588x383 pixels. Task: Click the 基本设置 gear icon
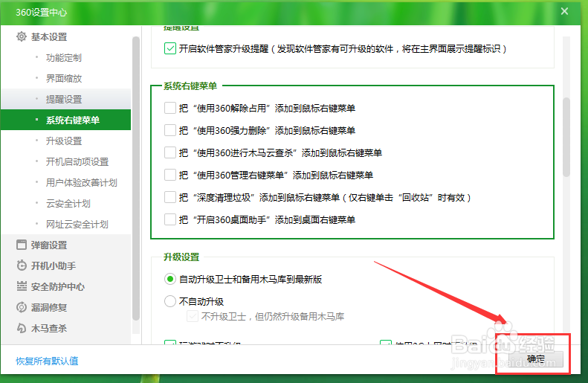(22, 36)
